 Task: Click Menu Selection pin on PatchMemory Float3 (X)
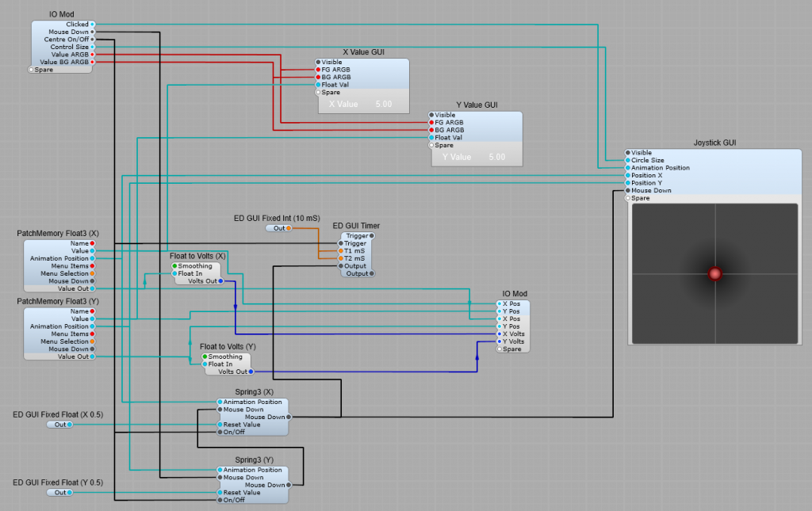point(93,273)
